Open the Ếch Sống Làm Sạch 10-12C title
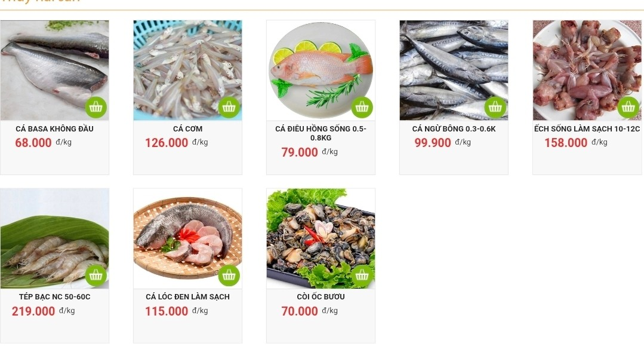The width and height of the screenshot is (644, 346). coord(587,128)
